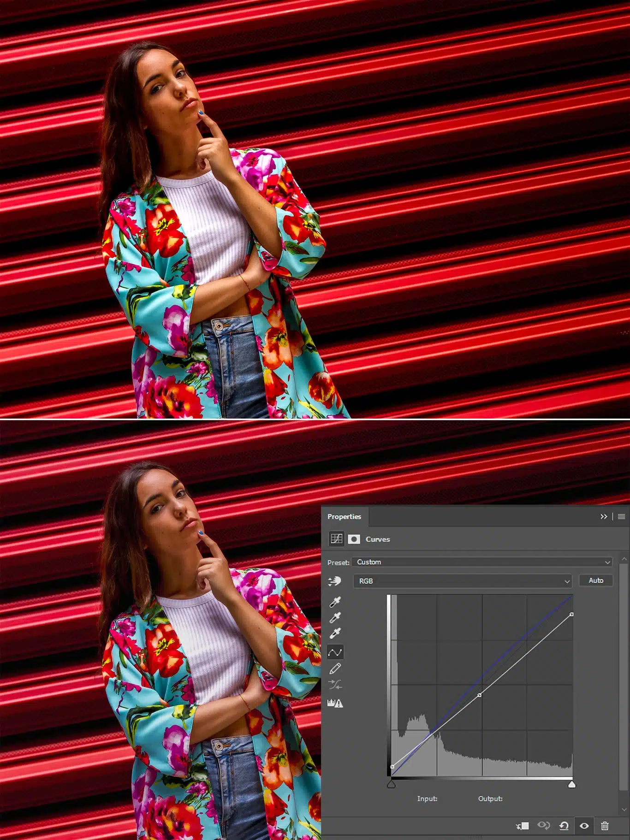Click the smooth curve values icon
The height and width of the screenshot is (840, 630).
tap(335, 685)
